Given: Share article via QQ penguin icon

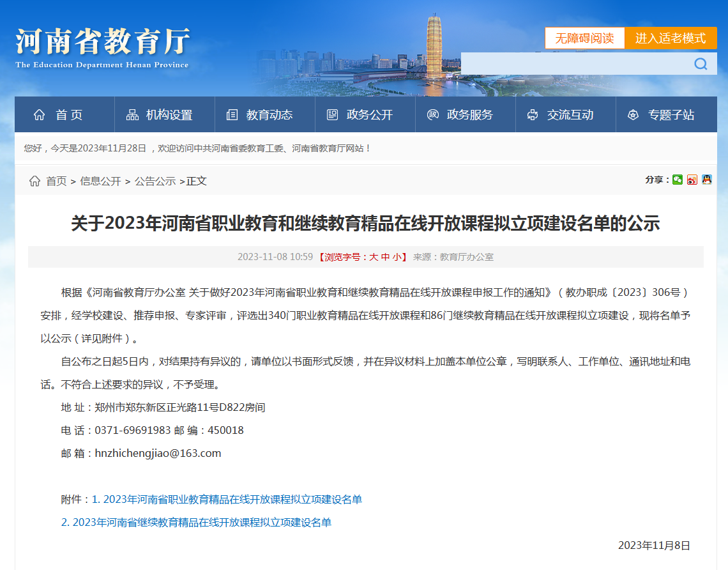Looking at the screenshot, I should tap(707, 180).
